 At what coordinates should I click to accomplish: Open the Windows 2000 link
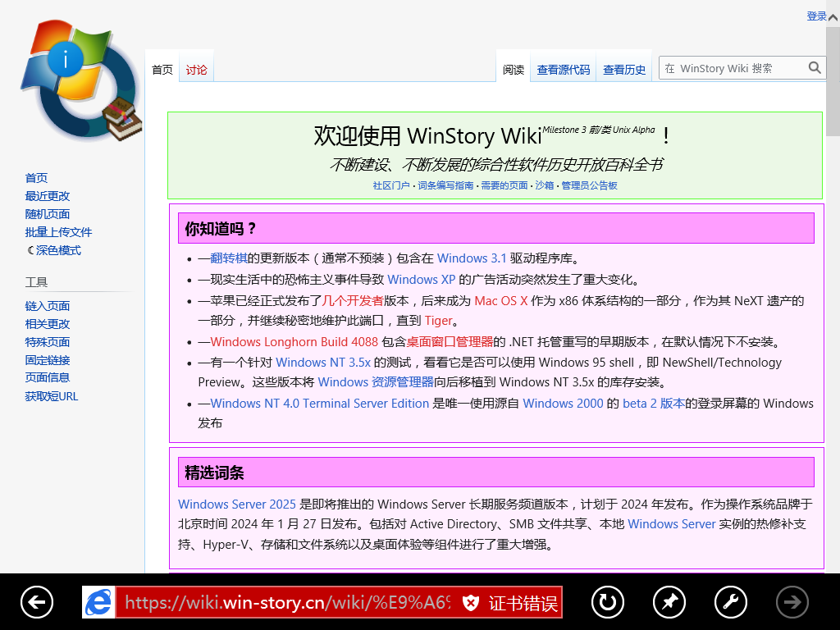(563, 404)
